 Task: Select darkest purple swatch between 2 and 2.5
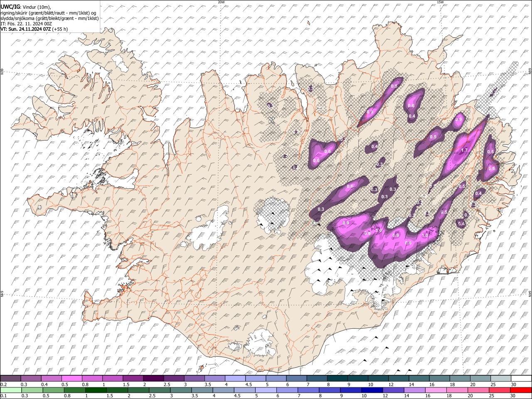pos(153,378)
